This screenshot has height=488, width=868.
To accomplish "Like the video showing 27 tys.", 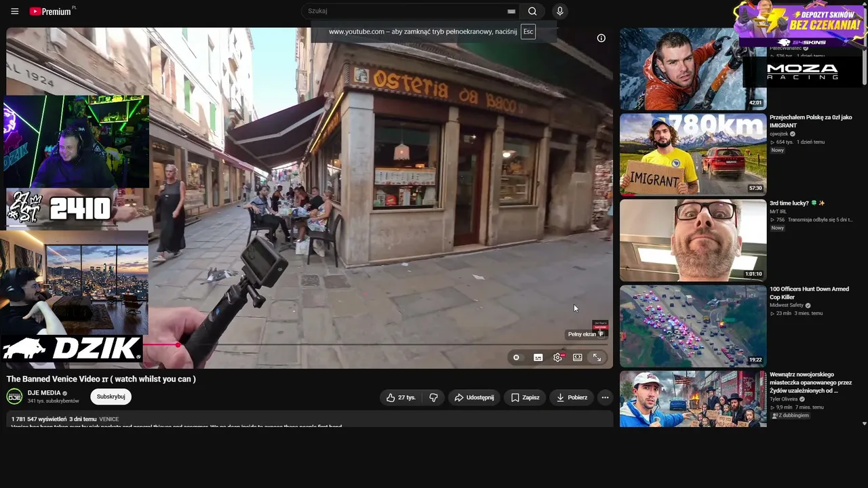I will (401, 398).
